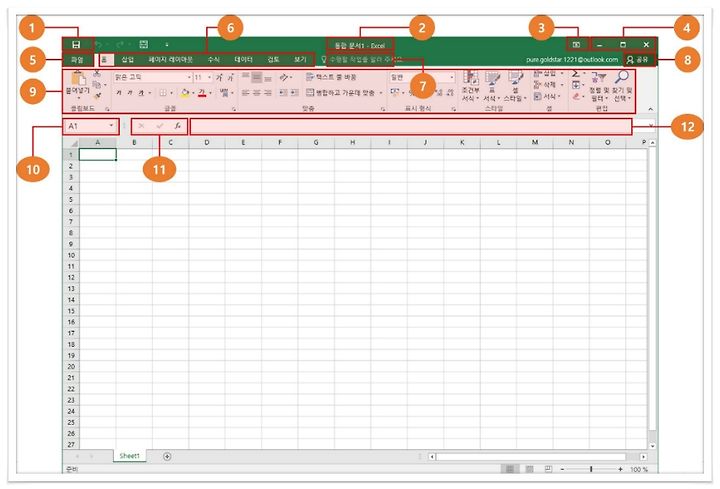This screenshot has height=489, width=720.
Task: Toggle Align Left horizontal alignment
Action: point(245,93)
